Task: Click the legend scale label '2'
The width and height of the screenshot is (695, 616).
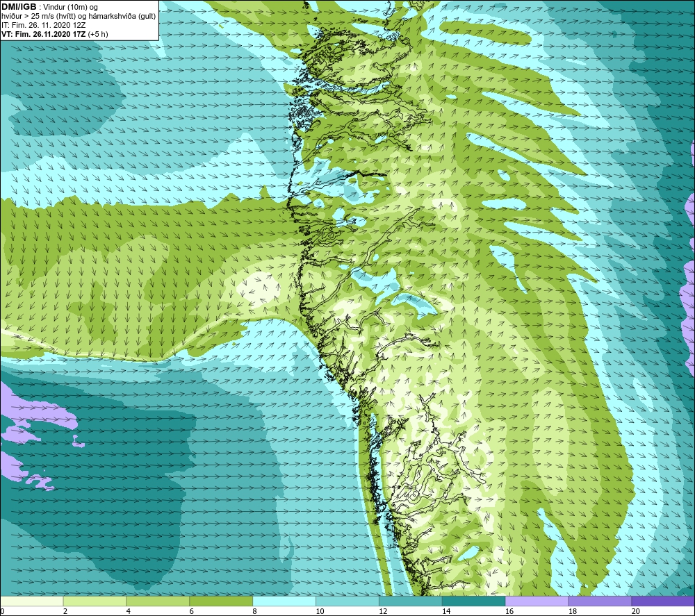Action: tap(65, 611)
